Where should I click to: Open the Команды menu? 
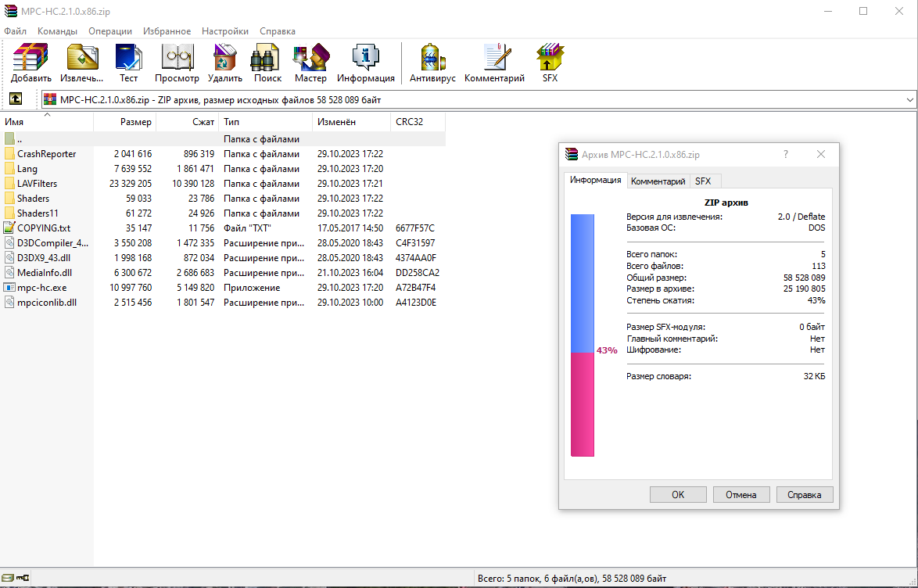[x=57, y=31]
